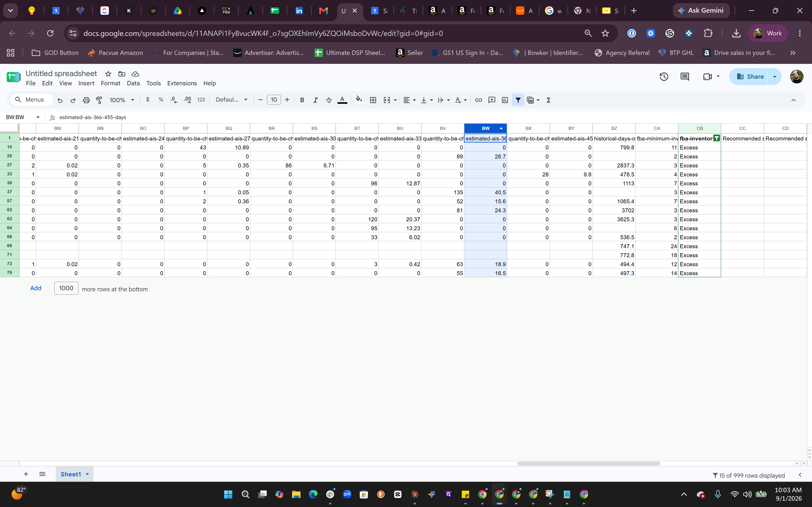812x507 pixels.
Task: Open the borders tool in toolbar
Action: [373, 100]
